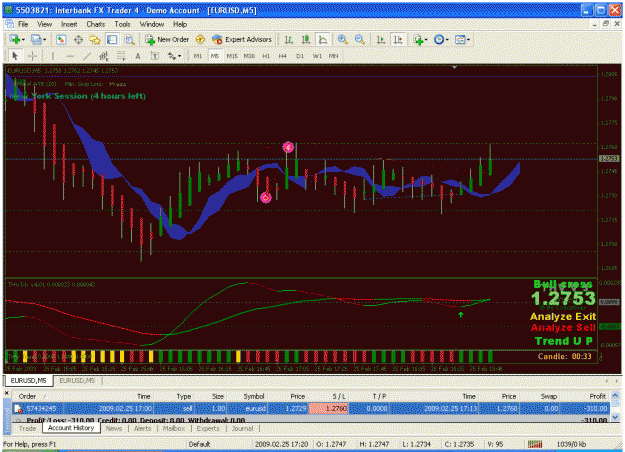Select the Equidistant Channel tool
Viewport: 625px width, 452px height.
[104, 56]
